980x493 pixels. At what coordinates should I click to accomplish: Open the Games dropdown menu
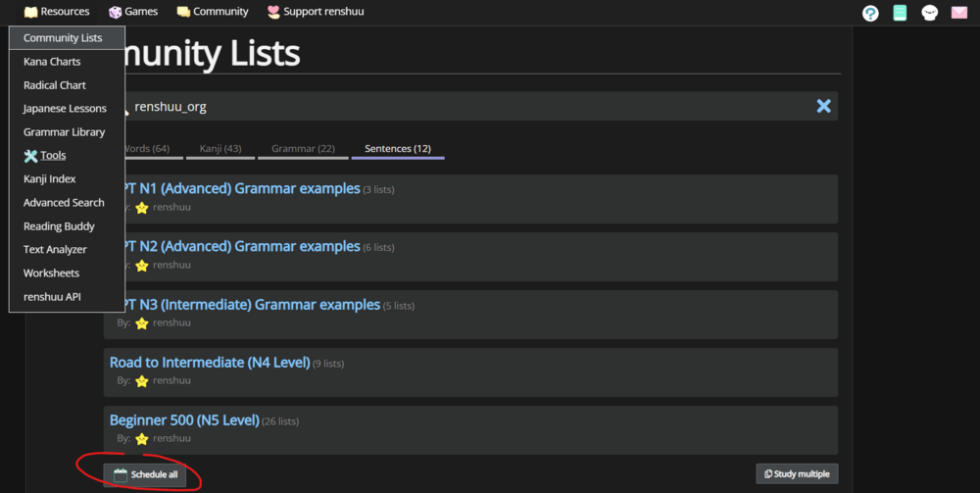pos(133,11)
